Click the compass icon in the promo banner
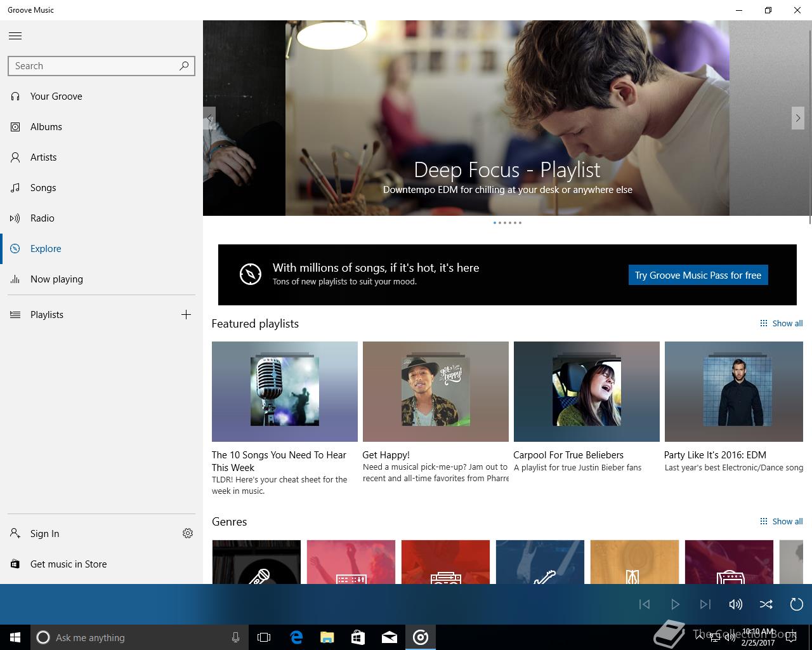 251,274
